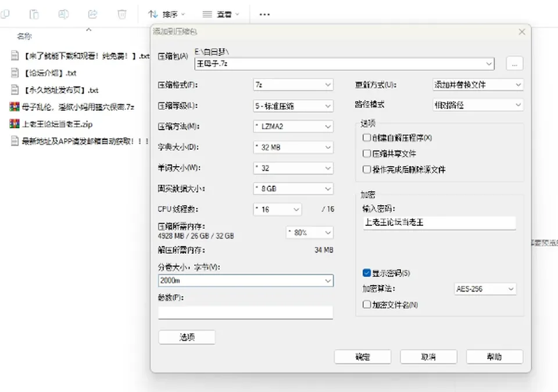558x392 pixels.
Task: Click the 取消 cancel button
Action: click(x=428, y=357)
